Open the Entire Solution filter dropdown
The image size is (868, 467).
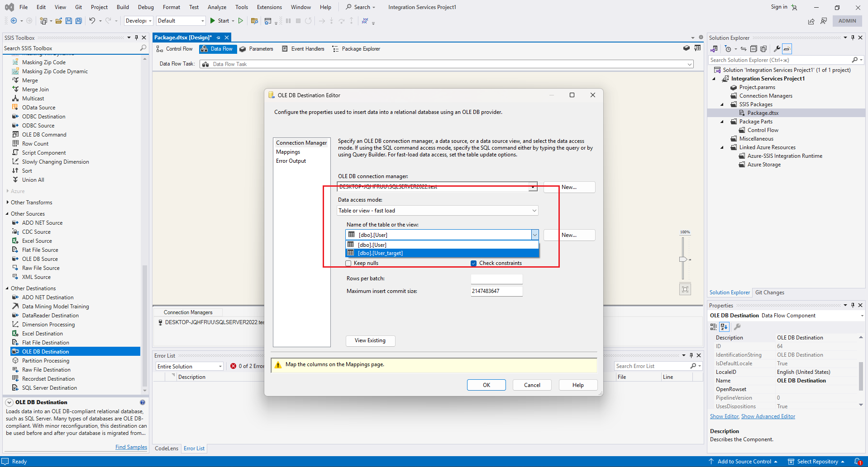(220, 367)
